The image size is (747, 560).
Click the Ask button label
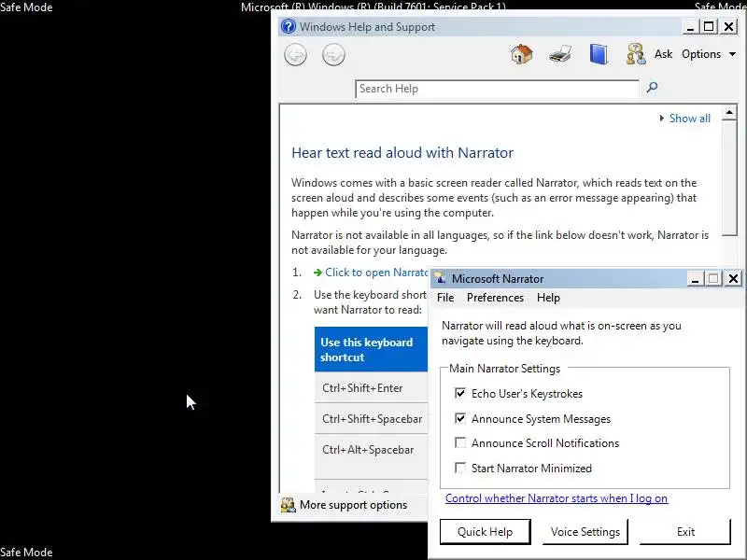click(663, 54)
